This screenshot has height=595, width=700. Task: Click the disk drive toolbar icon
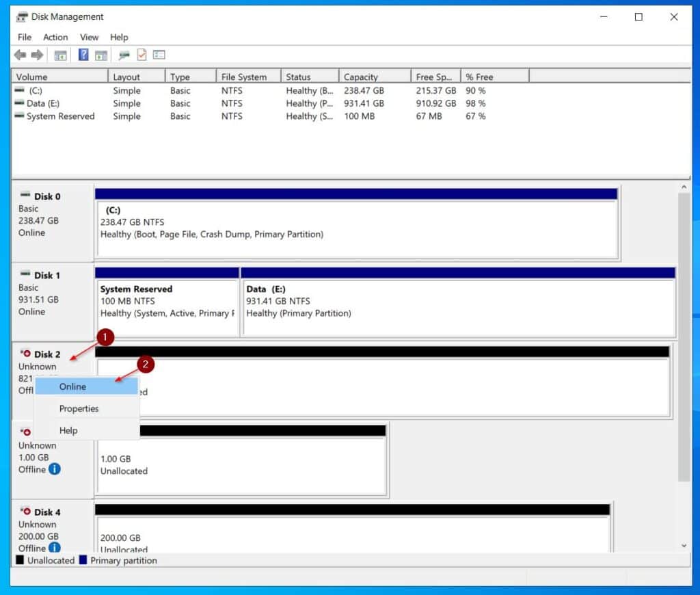(124, 55)
